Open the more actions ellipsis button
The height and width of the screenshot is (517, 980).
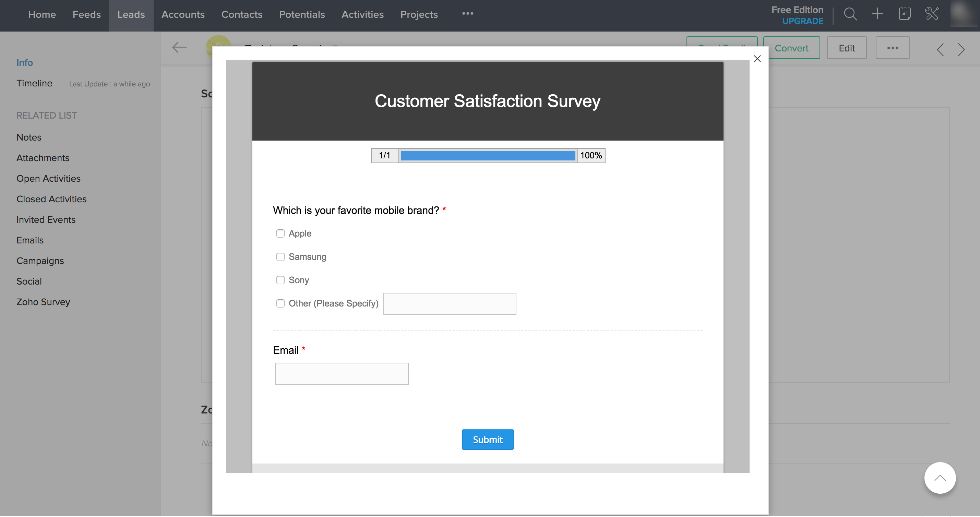point(893,48)
